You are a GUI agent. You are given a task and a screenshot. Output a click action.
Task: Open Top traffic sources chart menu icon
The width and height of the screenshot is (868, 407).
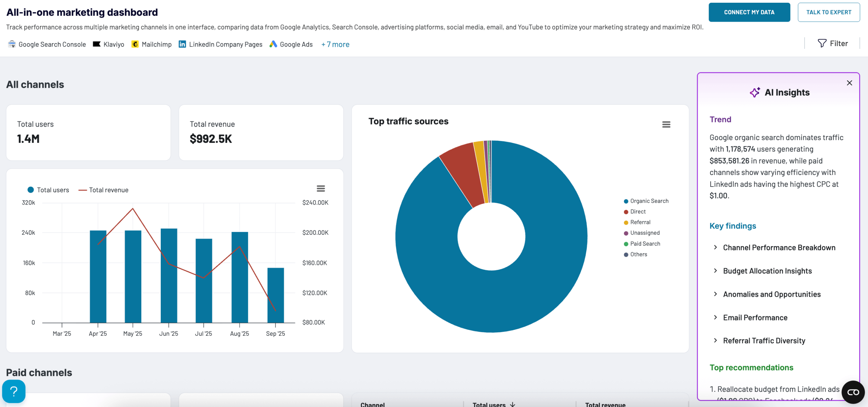pyautogui.click(x=666, y=124)
